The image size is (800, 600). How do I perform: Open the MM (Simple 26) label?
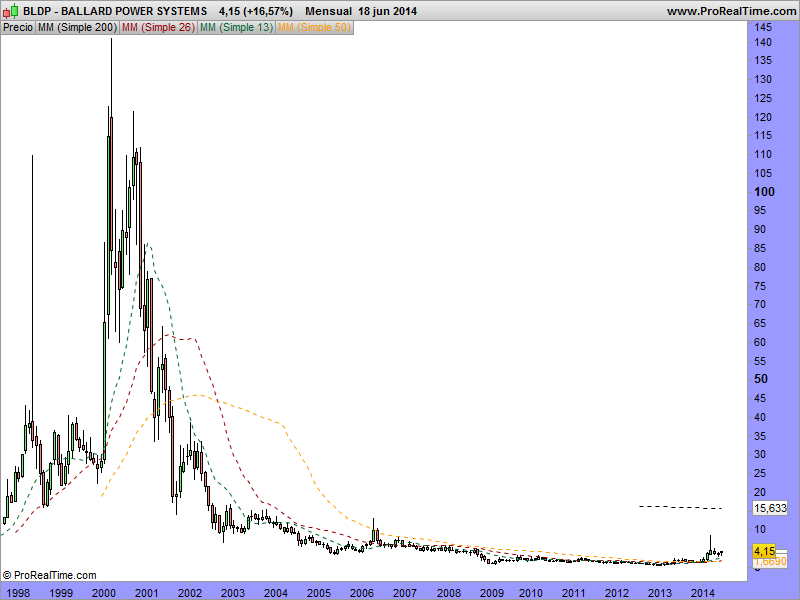157,27
